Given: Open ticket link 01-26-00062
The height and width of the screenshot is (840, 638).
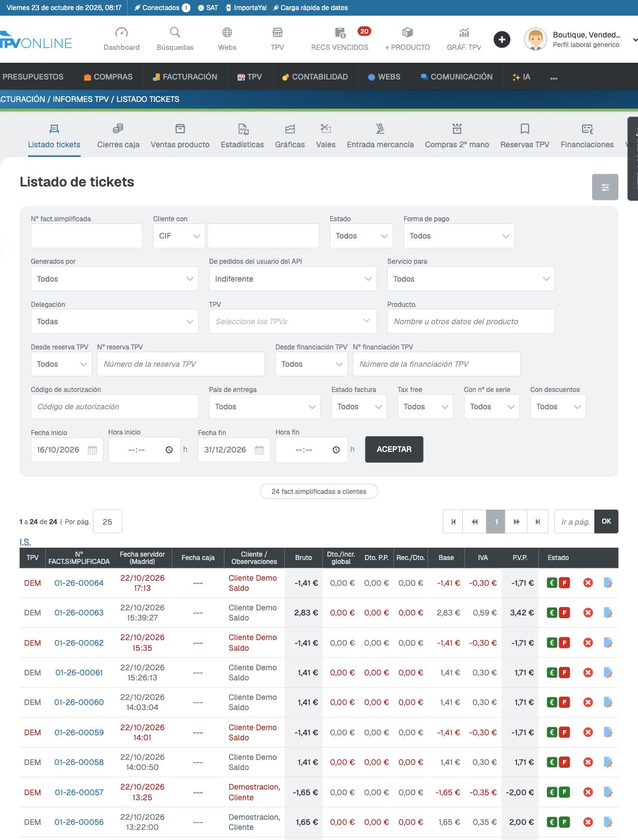Looking at the screenshot, I should click(79, 643).
